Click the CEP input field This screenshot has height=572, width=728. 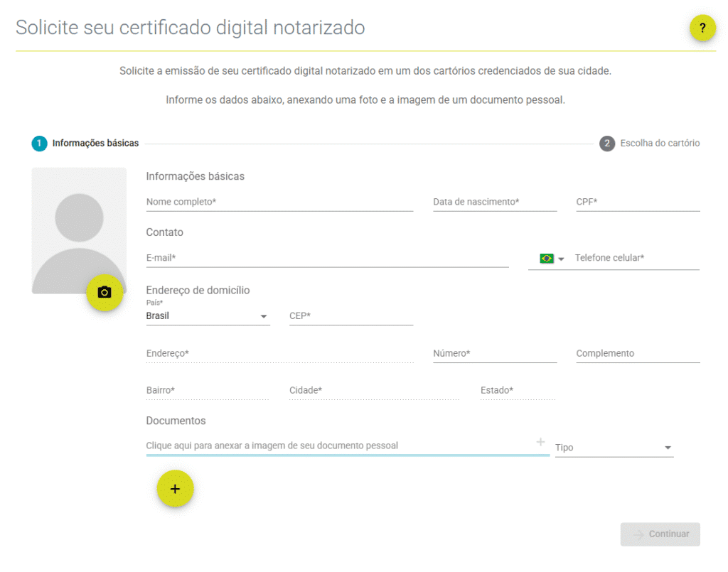[350, 316]
